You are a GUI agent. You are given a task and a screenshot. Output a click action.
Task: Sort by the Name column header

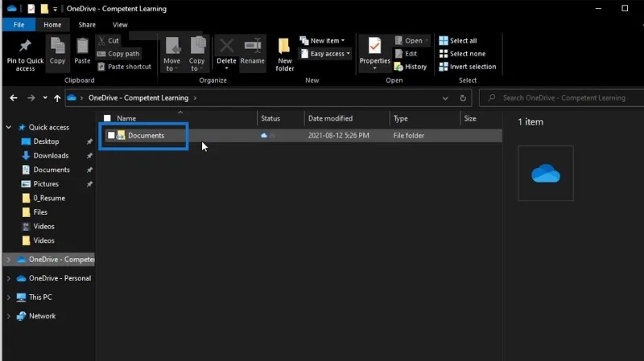(126, 118)
